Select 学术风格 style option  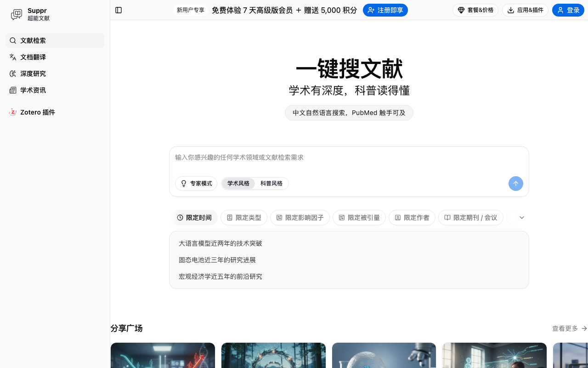238,184
